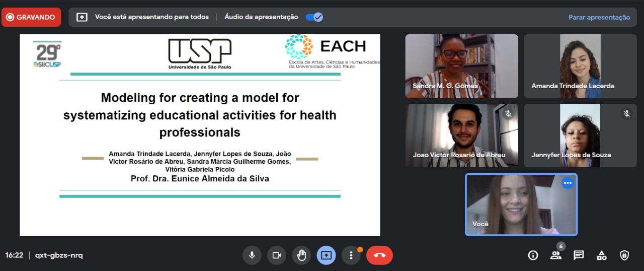Open the more options menu
The image size is (644, 271).
[351, 255]
